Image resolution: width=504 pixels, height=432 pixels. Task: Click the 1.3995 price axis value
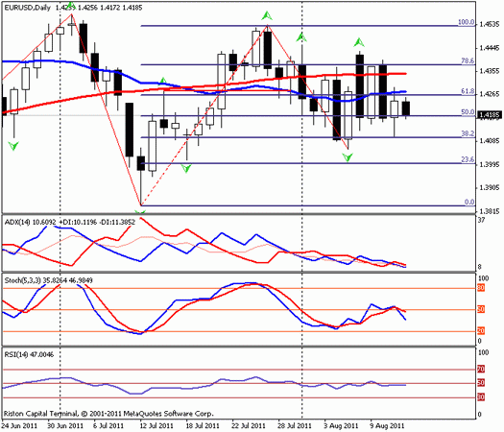[490, 164]
